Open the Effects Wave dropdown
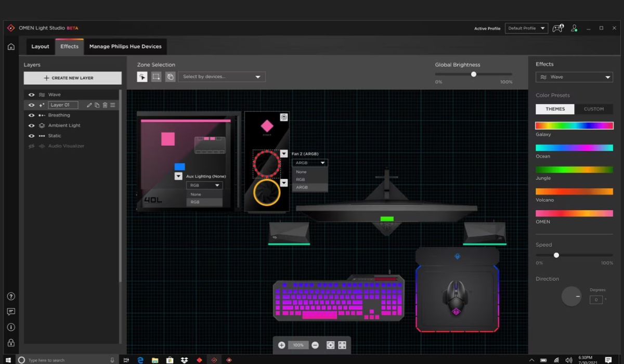 coord(574,77)
